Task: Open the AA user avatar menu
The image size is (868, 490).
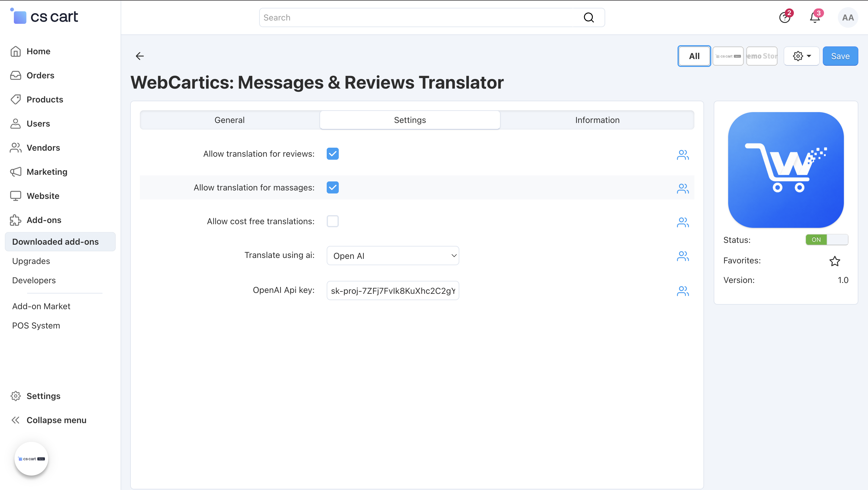Action: pos(848,17)
